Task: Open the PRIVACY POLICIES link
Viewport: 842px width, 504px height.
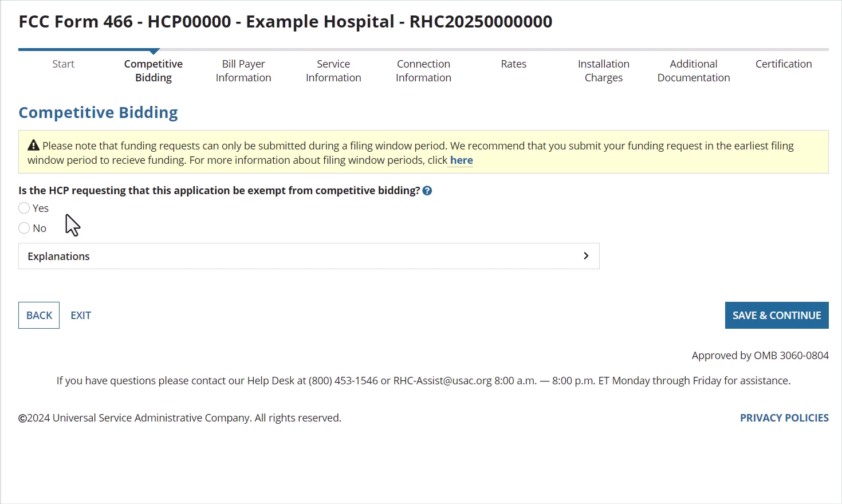Action: pyautogui.click(x=784, y=418)
